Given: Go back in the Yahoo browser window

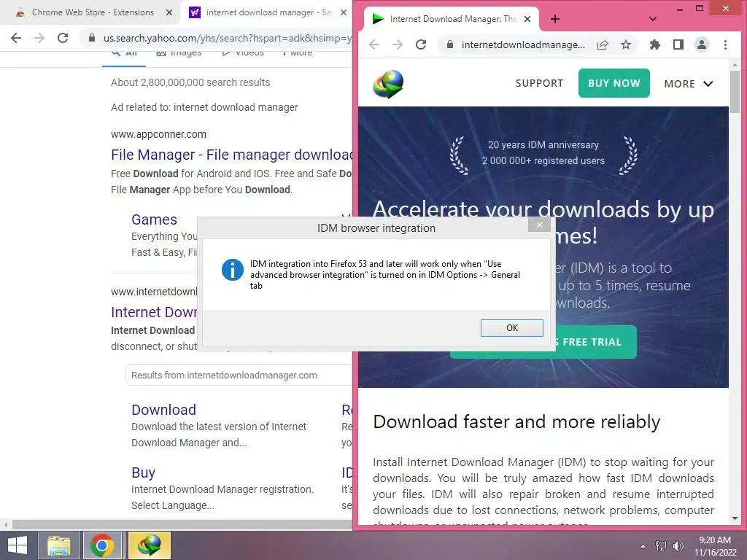Looking at the screenshot, I should pyautogui.click(x=16, y=38).
